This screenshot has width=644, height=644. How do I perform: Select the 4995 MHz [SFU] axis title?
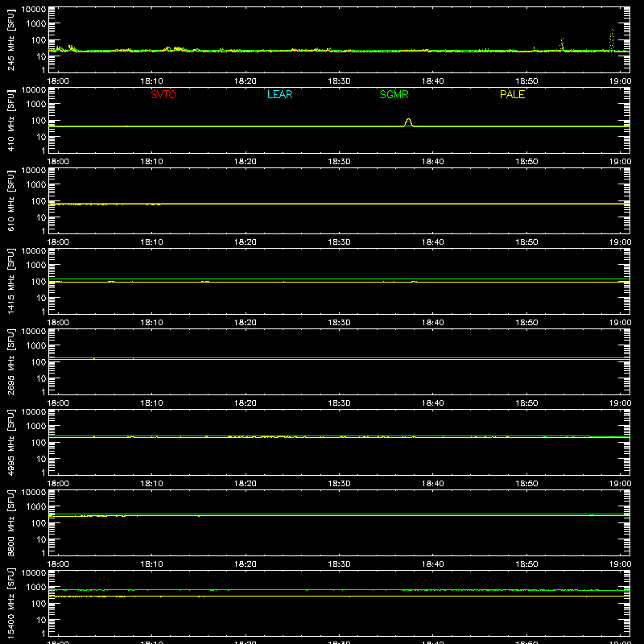pos(11,442)
